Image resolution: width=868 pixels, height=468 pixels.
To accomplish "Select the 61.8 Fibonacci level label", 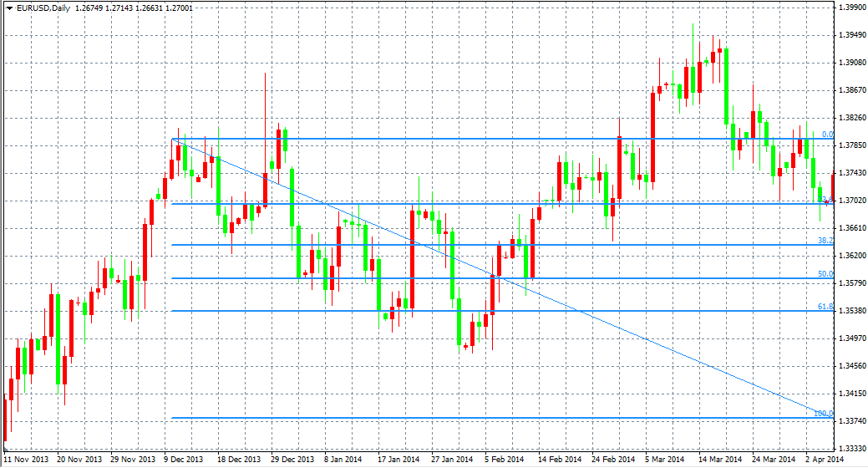I will click(825, 307).
